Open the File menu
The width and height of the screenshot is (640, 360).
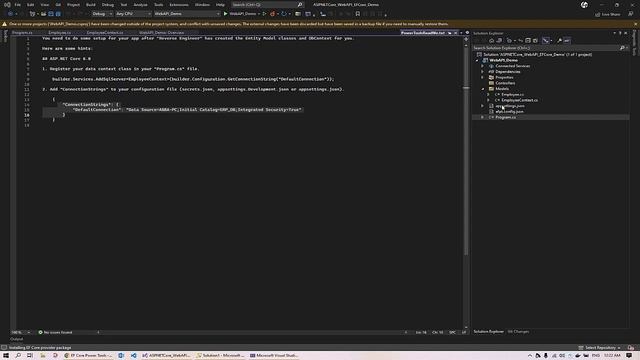tap(18, 5)
